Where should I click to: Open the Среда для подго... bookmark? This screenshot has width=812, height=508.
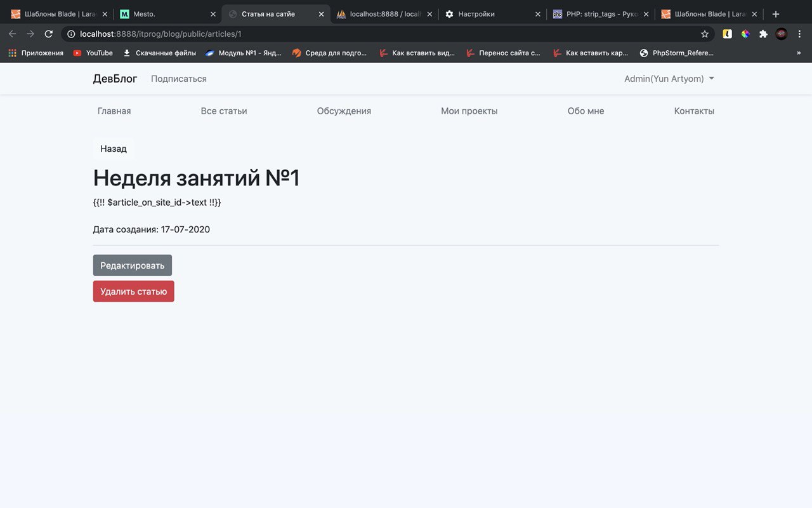point(330,53)
